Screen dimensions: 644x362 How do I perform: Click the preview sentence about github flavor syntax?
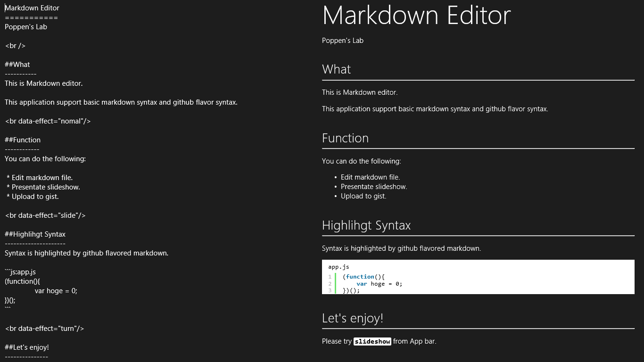[435, 109]
